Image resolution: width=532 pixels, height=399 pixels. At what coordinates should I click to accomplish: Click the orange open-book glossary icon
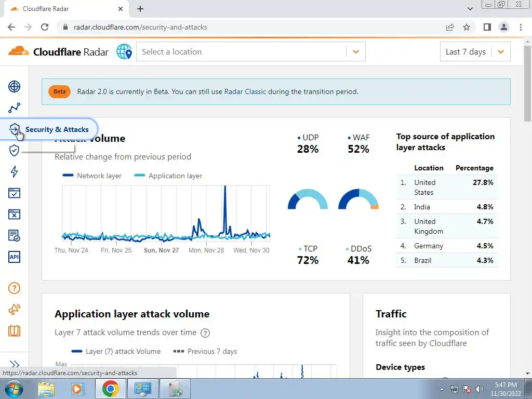14,331
